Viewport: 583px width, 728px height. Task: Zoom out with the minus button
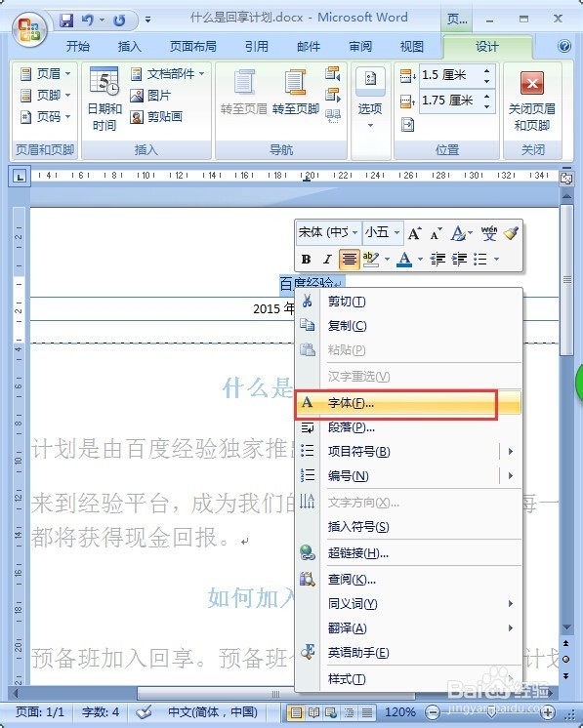click(x=432, y=712)
